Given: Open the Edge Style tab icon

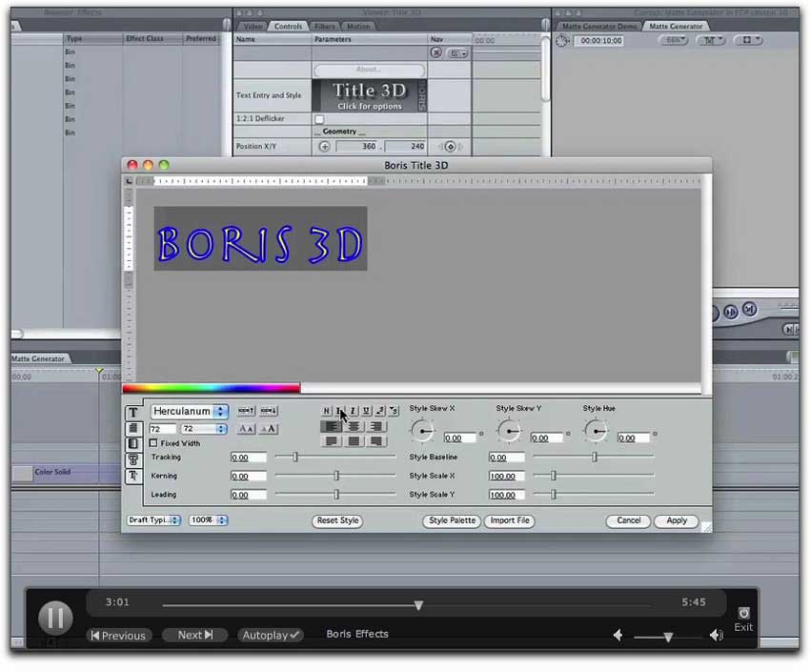Looking at the screenshot, I should pyautogui.click(x=133, y=459).
